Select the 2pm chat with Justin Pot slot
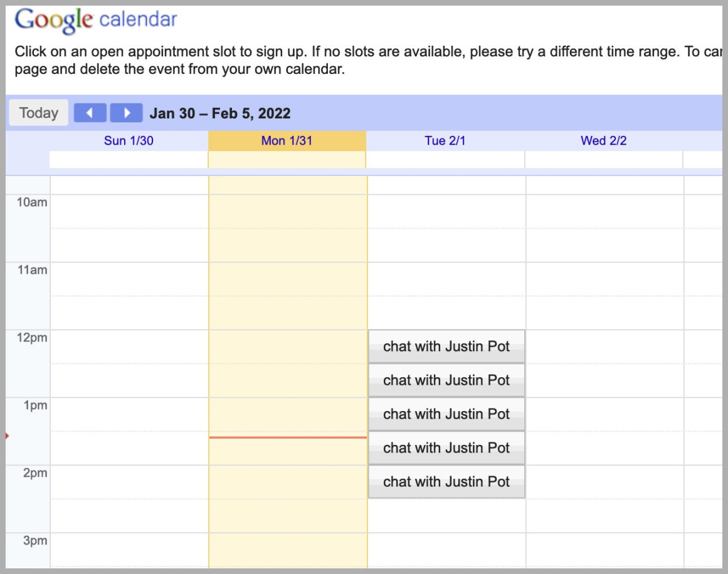The image size is (728, 574). point(446,481)
